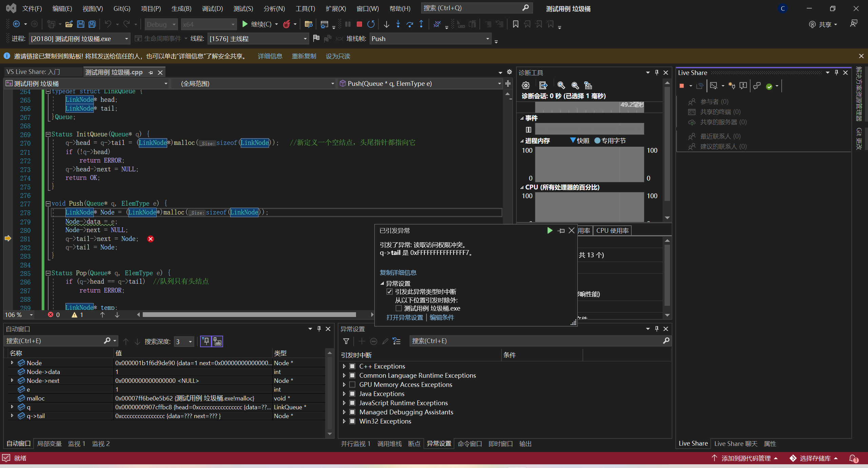868x468 pixels.
Task: Switch to the 调用堆栈 tab
Action: (x=389, y=444)
